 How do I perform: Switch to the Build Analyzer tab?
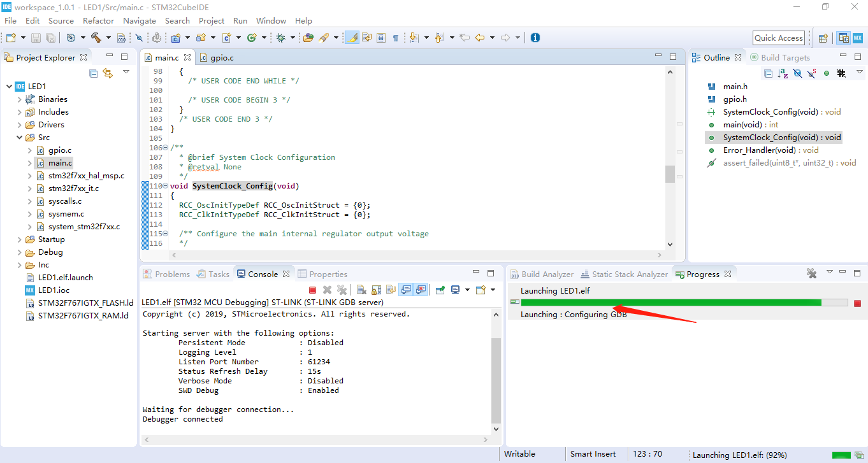542,274
